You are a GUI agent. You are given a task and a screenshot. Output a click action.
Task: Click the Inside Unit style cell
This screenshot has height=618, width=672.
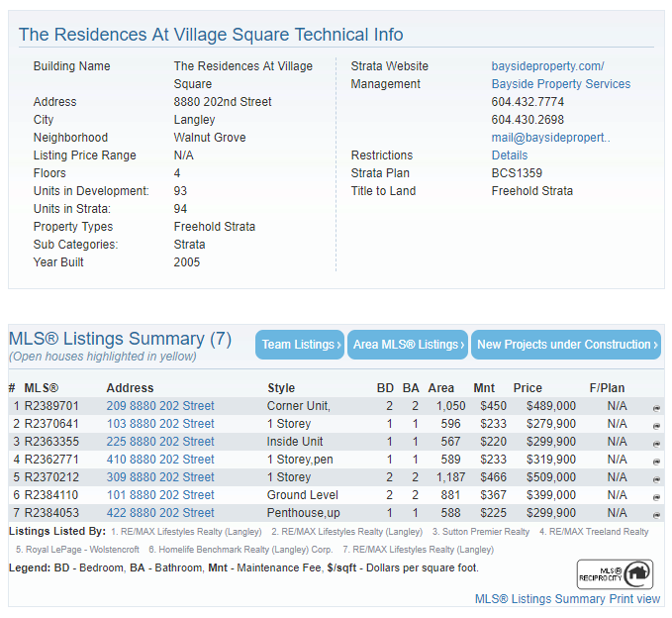pyautogui.click(x=295, y=442)
